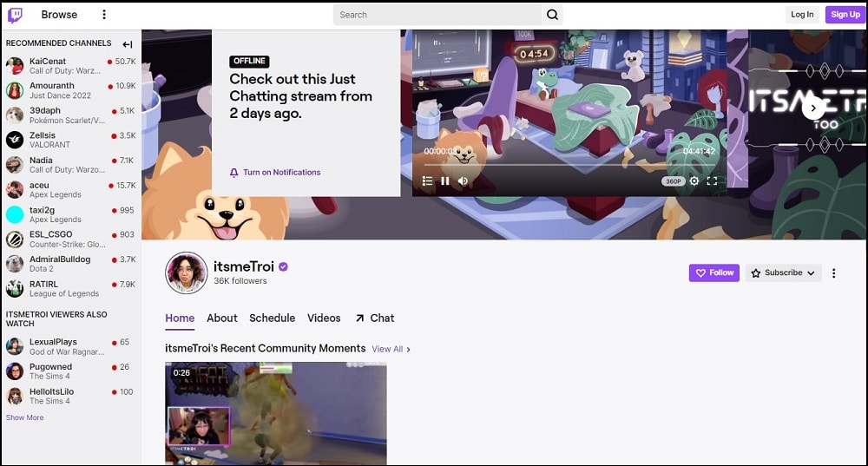Enter fullscreen video mode
Viewport: 868px width, 466px height.
click(x=713, y=181)
